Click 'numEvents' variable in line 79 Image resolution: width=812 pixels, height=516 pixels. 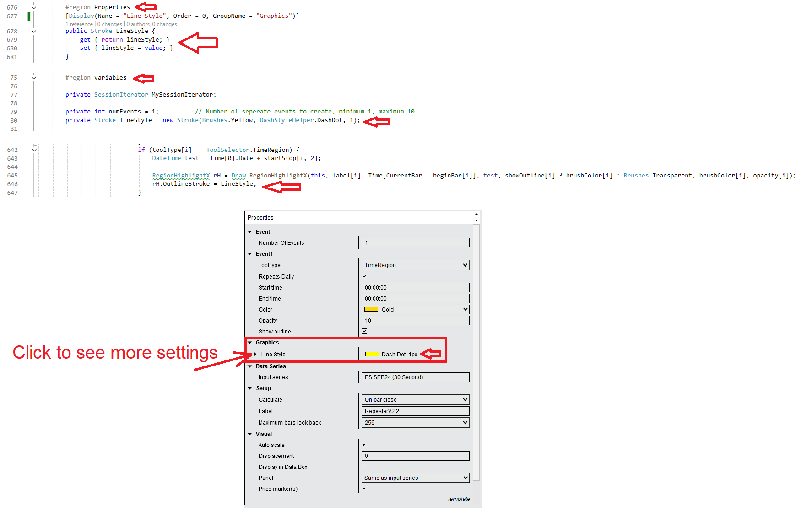(125, 112)
